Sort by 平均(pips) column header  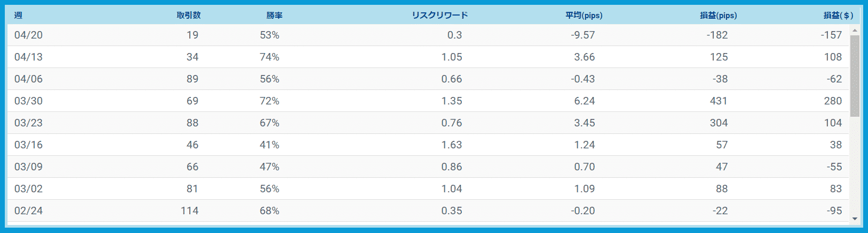(x=584, y=16)
